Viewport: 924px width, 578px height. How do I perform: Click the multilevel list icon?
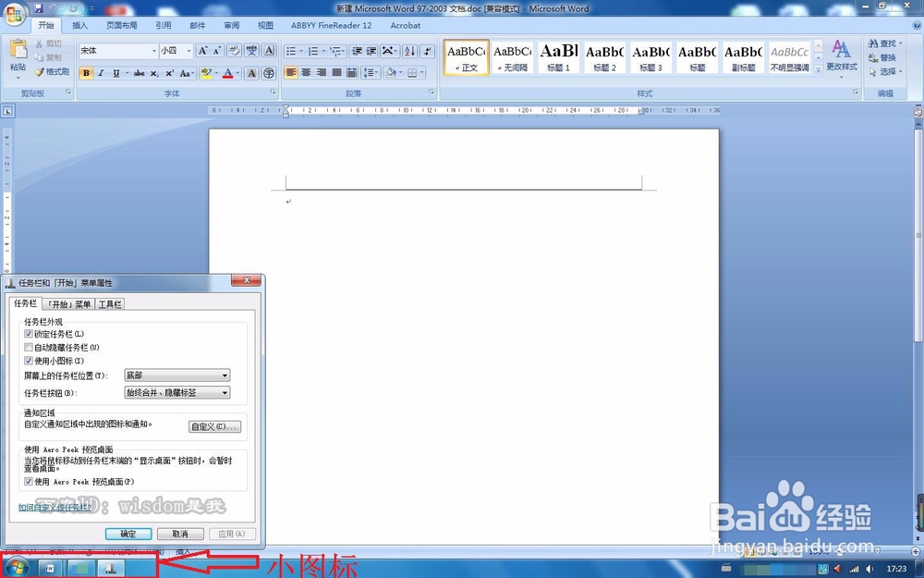tap(335, 51)
